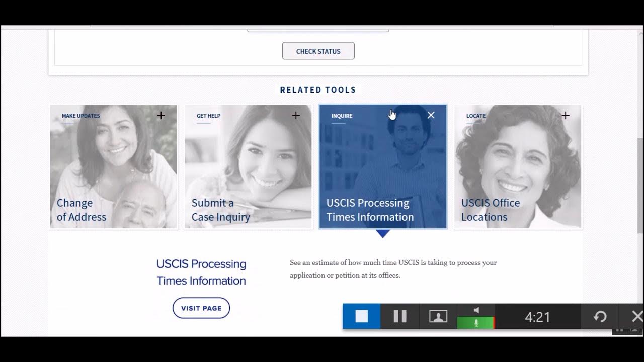
Task: Click the USCIS Processing Times Information heading below the cards
Action: pyautogui.click(x=201, y=272)
